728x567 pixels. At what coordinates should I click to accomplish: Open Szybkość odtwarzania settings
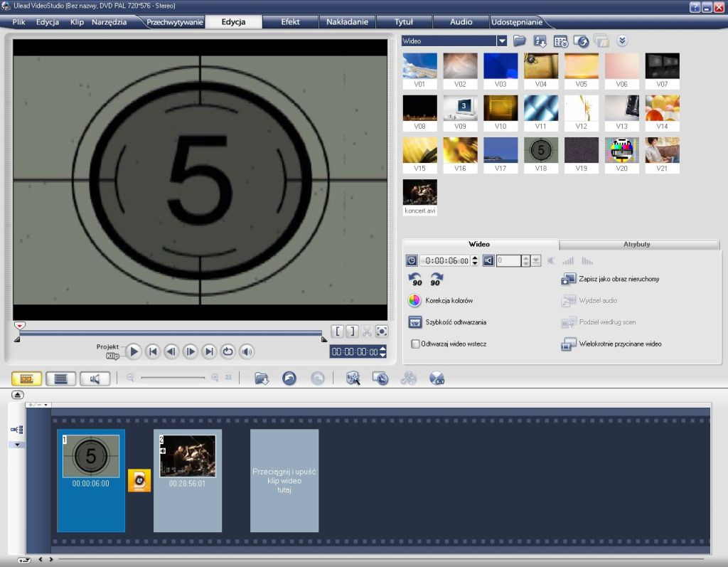[x=414, y=322]
